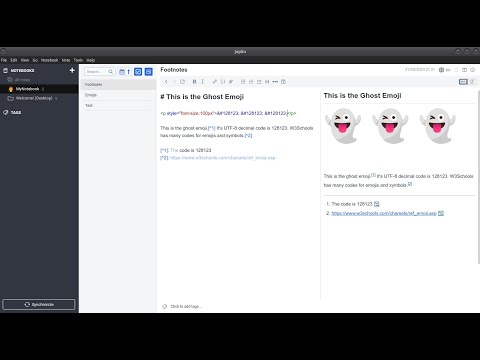This screenshot has width=480, height=360.
Task: Insert a hyperlink from the toolbar
Action: pyautogui.click(x=215, y=82)
